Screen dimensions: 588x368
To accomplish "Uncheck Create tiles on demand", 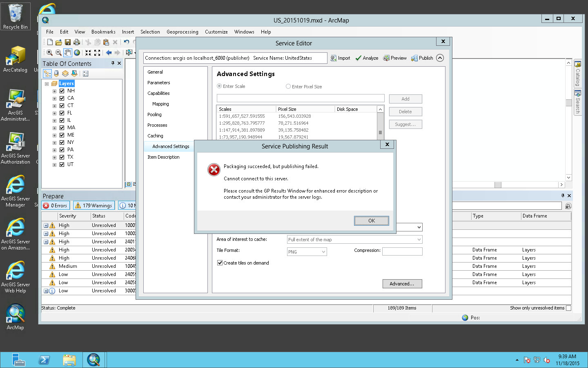I will [220, 263].
